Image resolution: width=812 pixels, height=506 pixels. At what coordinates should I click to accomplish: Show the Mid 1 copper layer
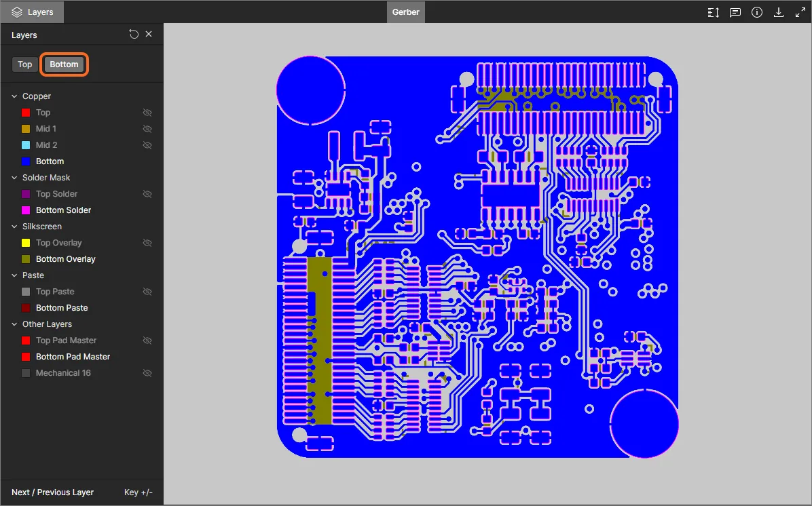147,129
